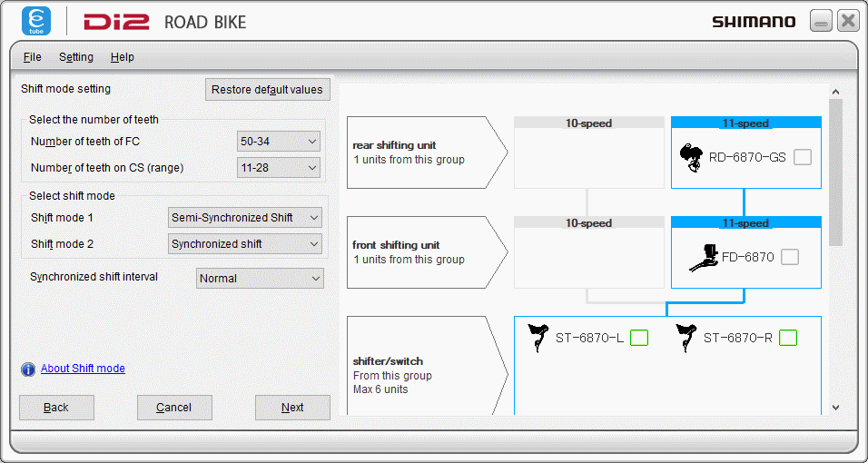Select the front 11-speed group header
868x463 pixels.
[745, 222]
